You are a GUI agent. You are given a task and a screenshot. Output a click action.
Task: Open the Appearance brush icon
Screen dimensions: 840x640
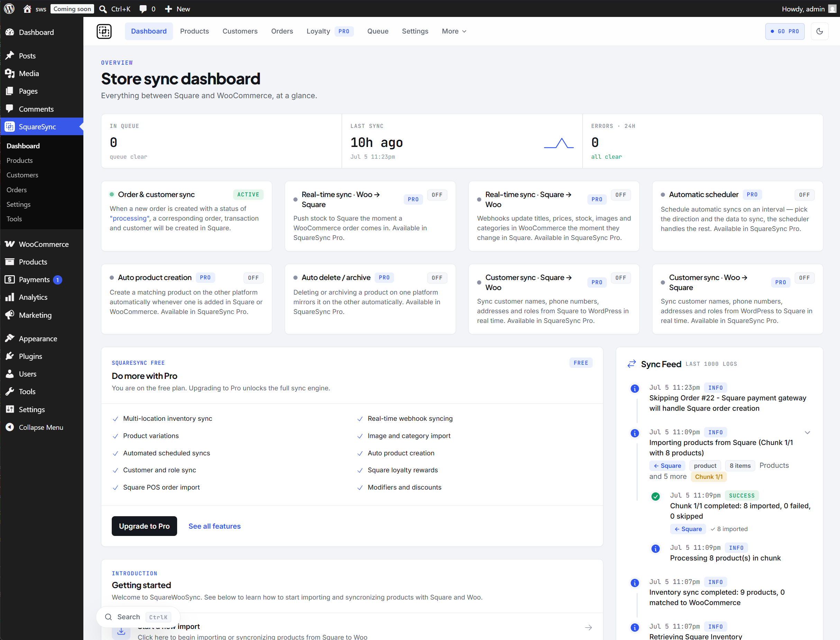point(10,338)
